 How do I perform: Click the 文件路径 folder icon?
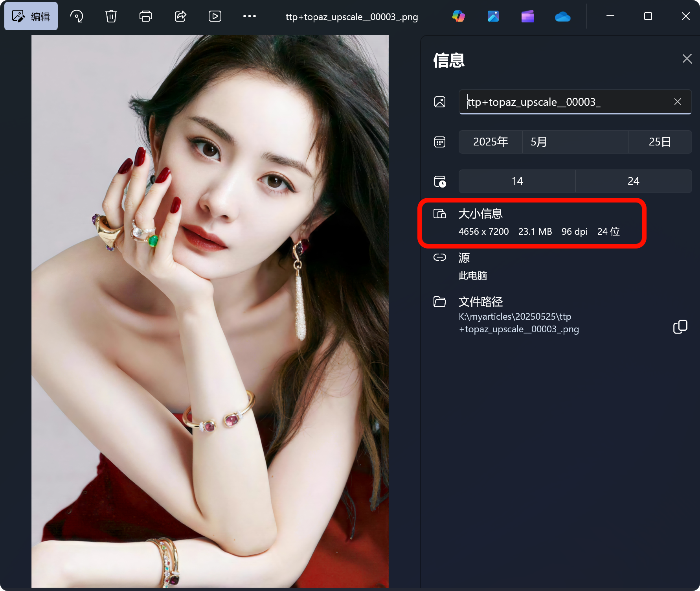440,302
